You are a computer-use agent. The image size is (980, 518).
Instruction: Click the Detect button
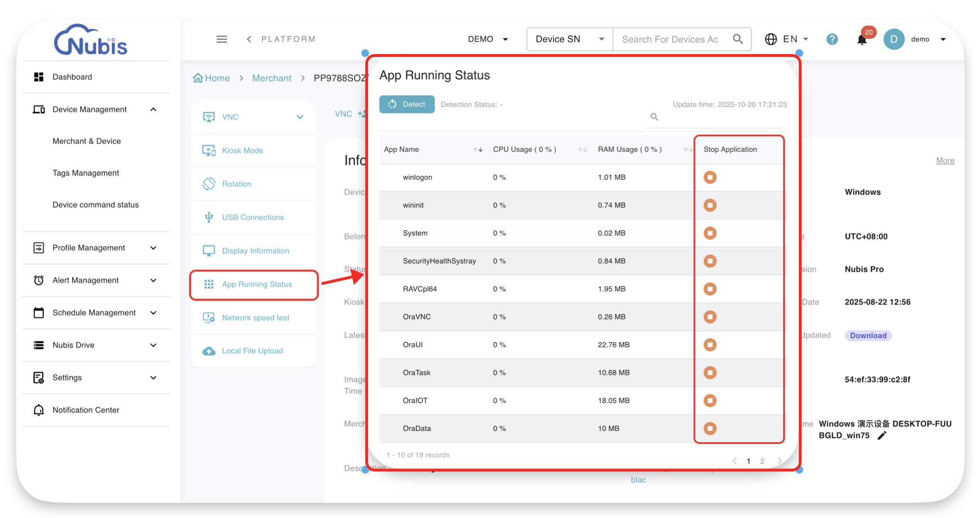click(x=407, y=104)
